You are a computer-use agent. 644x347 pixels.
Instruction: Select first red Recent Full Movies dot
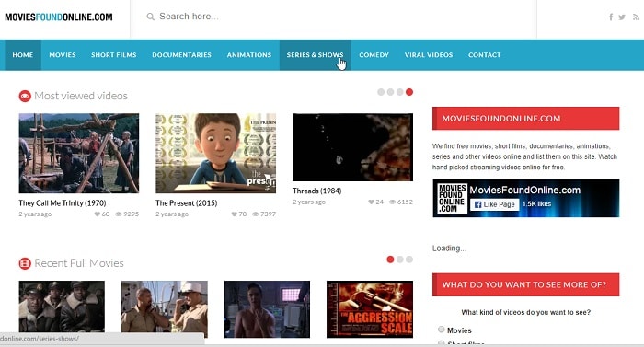pyautogui.click(x=390, y=260)
